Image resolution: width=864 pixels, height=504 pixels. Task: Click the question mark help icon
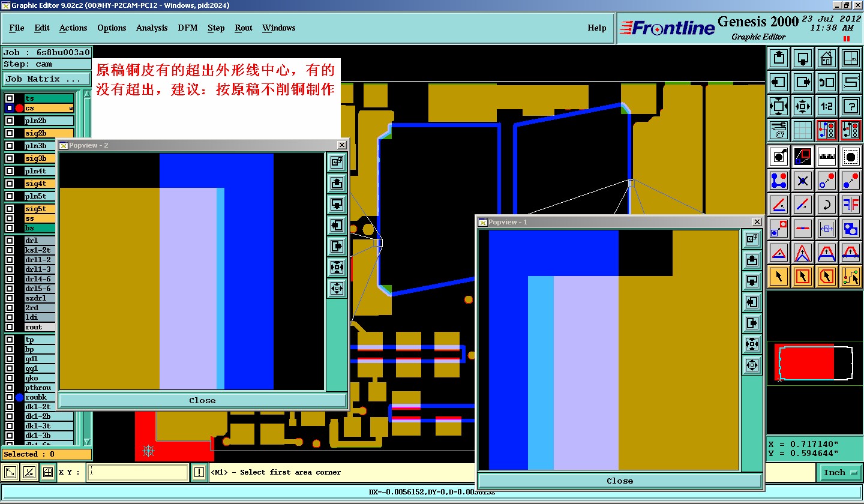[851, 106]
